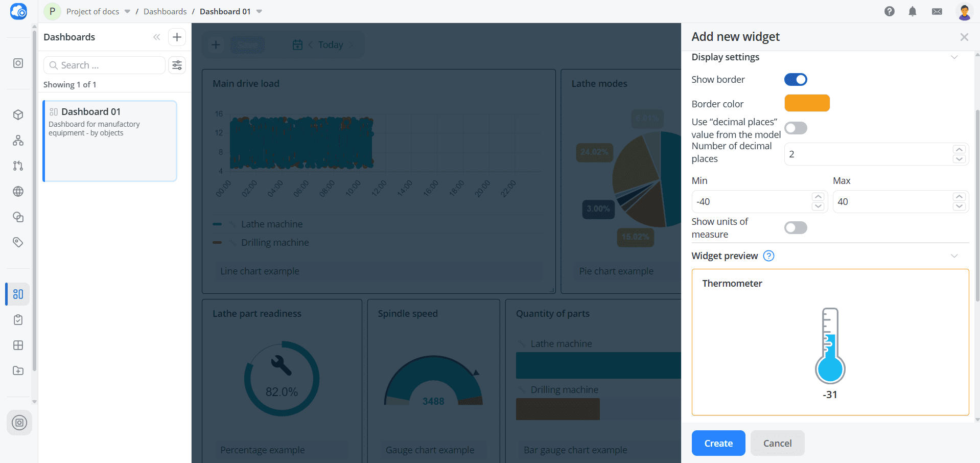Add a new dashboard with plus button
The image size is (980, 463).
tap(177, 37)
